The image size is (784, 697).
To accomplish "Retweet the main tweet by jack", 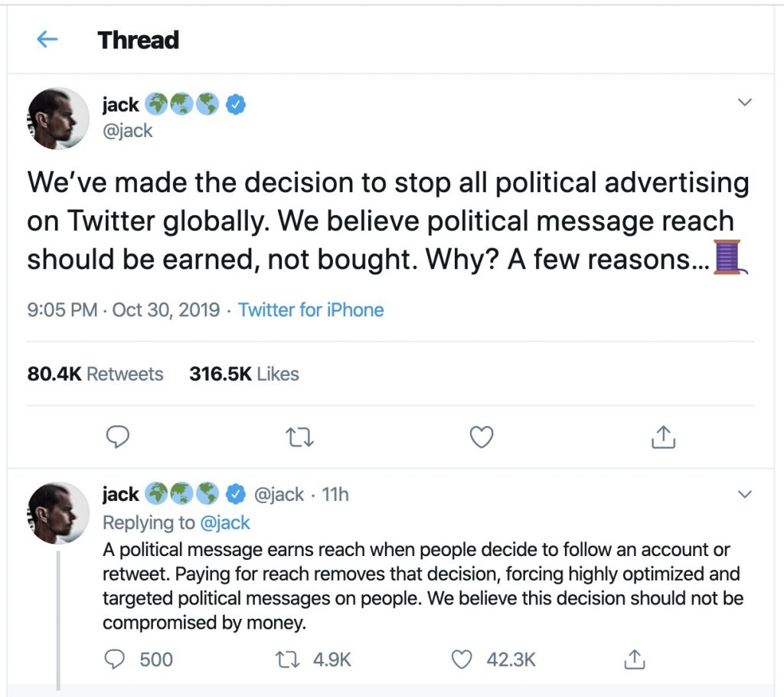I will (299, 437).
